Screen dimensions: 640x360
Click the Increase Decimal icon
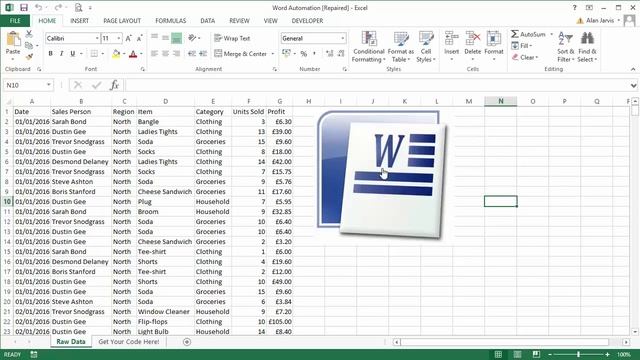(x=329, y=53)
